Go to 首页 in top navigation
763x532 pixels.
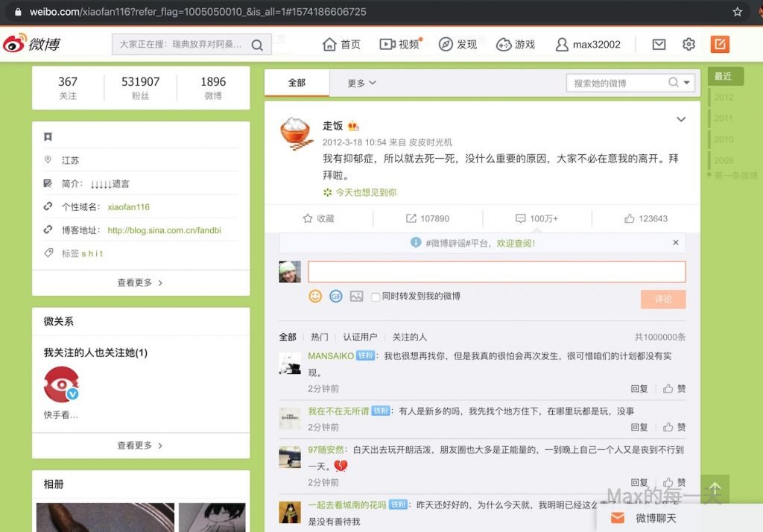(x=342, y=45)
